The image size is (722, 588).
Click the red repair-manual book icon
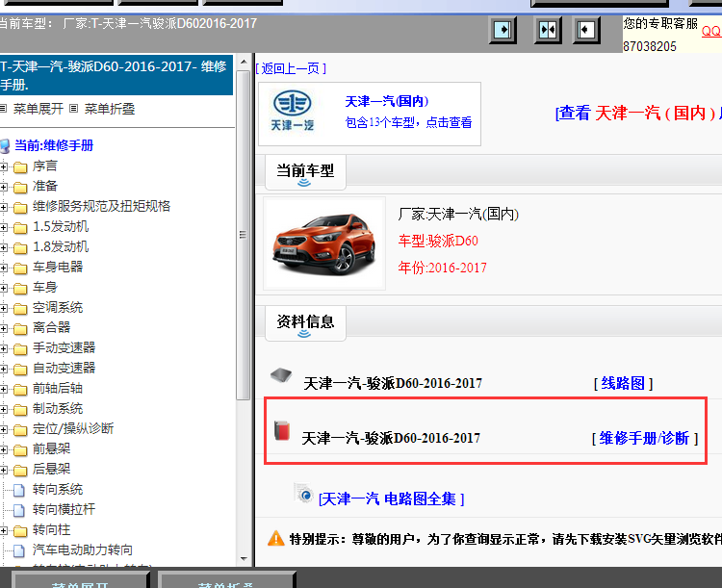tap(282, 431)
